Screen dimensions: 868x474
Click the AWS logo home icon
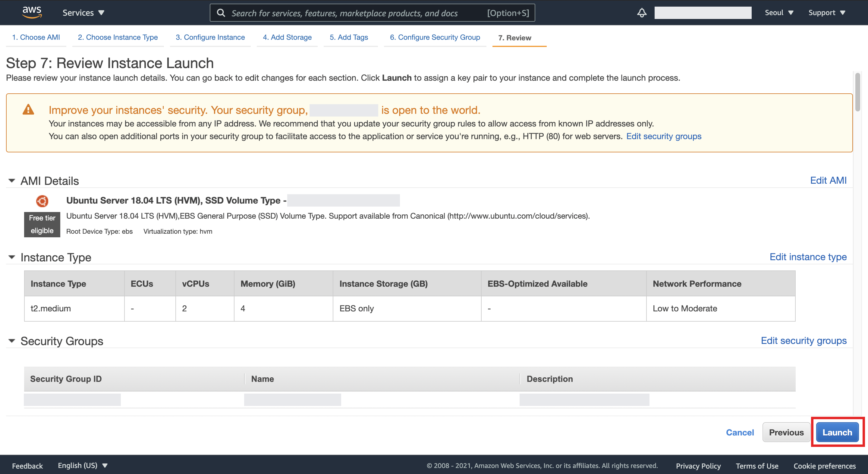click(32, 12)
